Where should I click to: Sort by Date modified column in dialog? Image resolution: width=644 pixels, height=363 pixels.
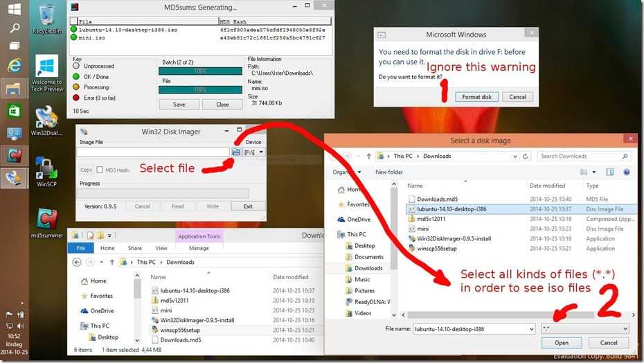click(547, 186)
